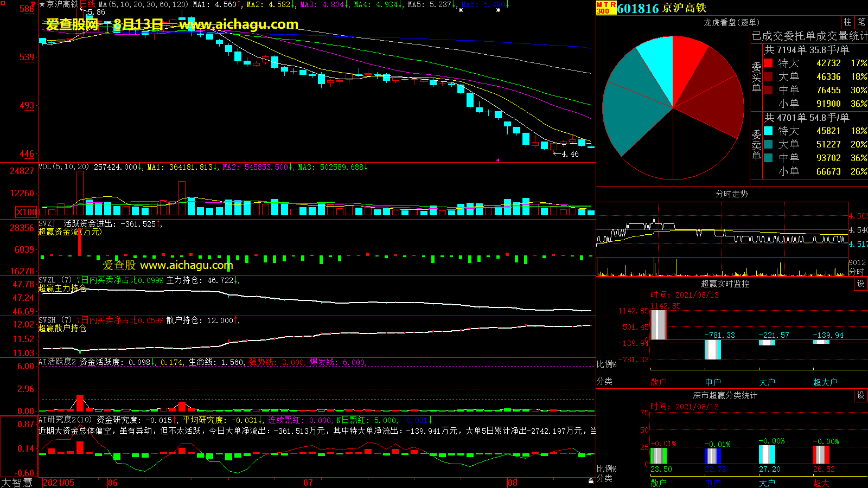Click the MTR 300 badge icon
This screenshot has height=488, width=868.
pyautogui.click(x=606, y=8)
